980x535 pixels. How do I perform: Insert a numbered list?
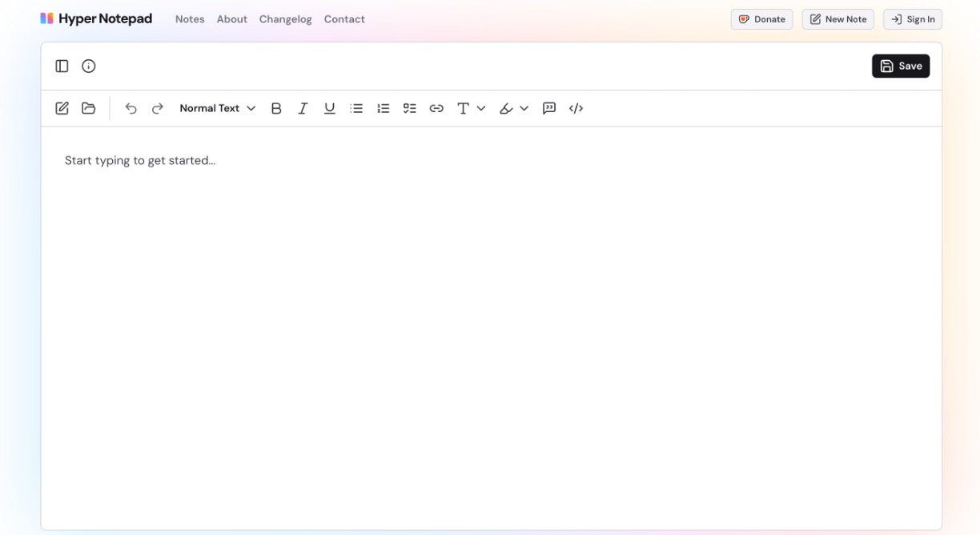click(x=383, y=107)
